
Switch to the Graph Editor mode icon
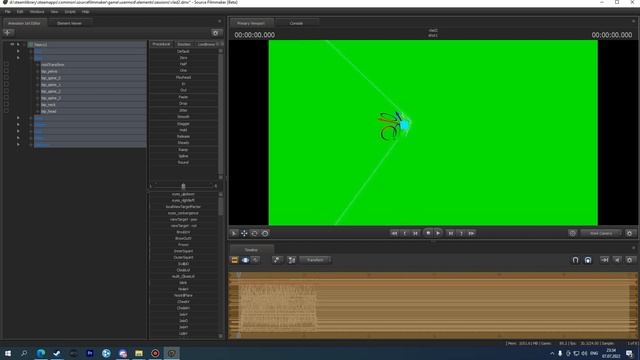click(255, 260)
